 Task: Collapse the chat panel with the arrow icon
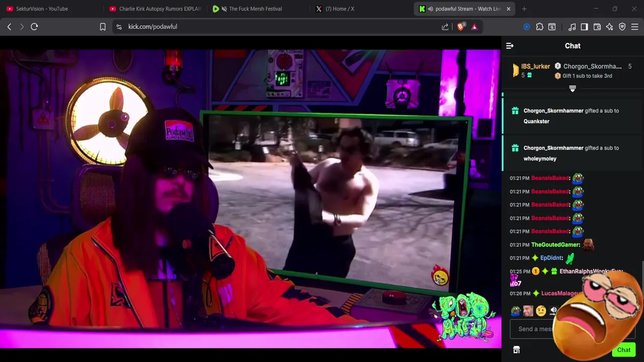click(510, 46)
